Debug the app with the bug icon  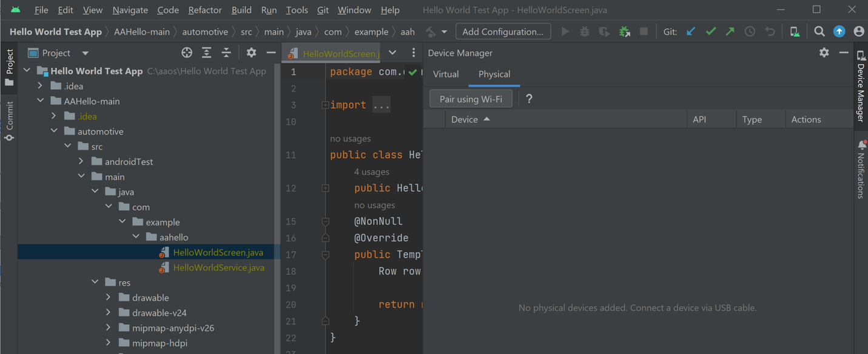point(584,31)
